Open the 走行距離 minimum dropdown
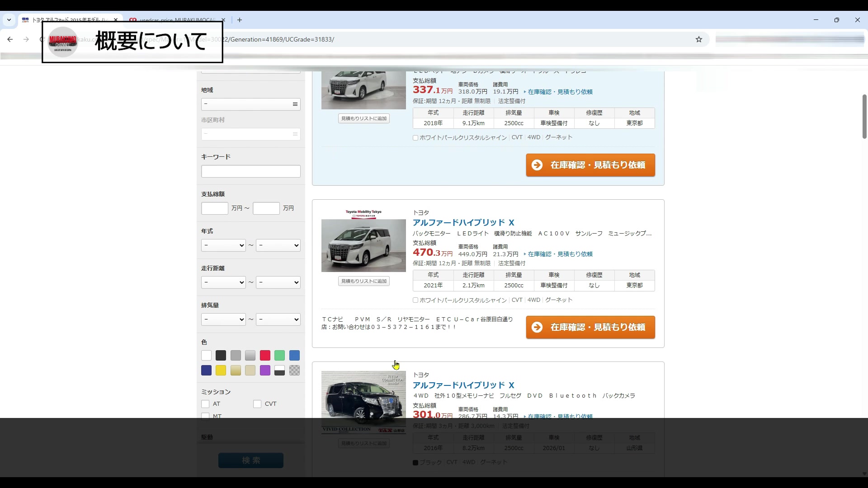 coord(223,282)
